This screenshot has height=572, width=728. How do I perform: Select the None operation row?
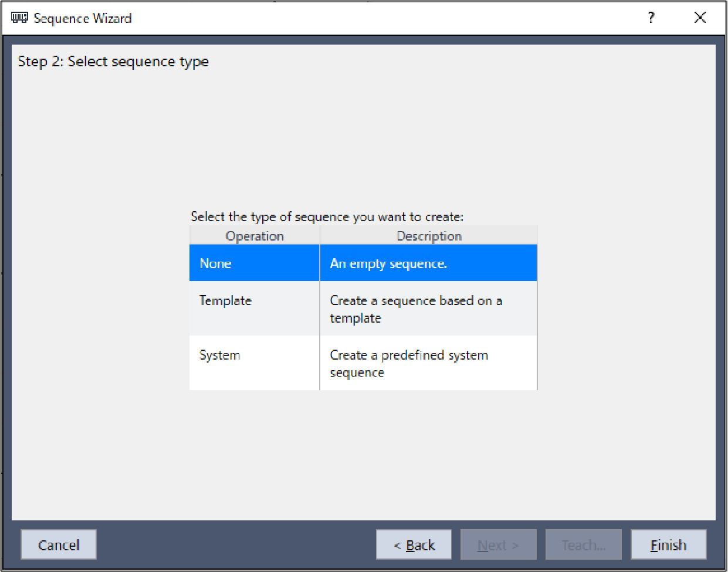254,263
